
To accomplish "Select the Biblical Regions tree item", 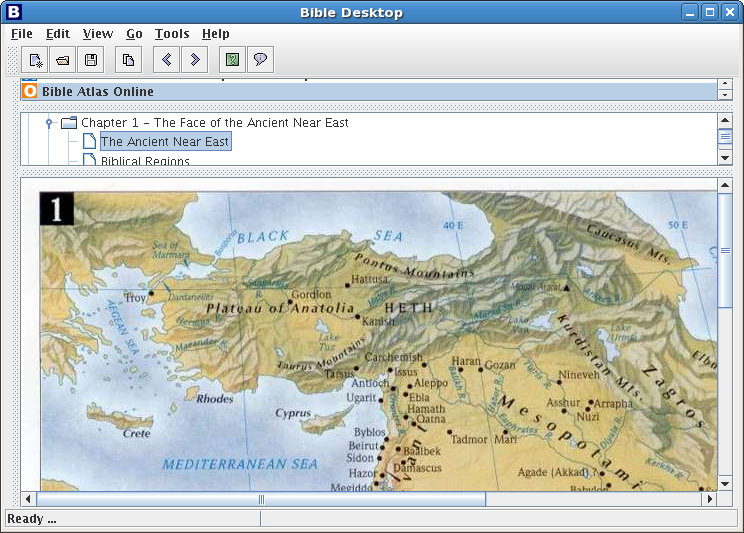I will (145, 161).
